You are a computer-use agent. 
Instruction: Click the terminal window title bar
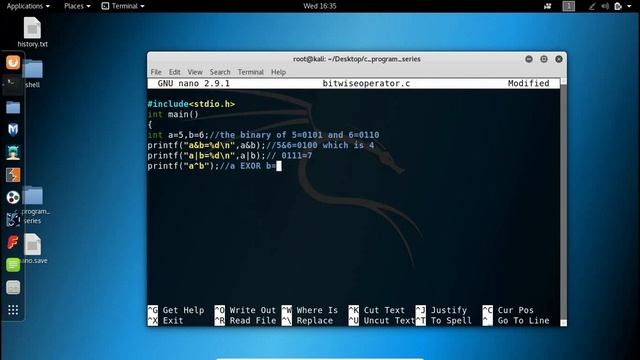click(357, 59)
